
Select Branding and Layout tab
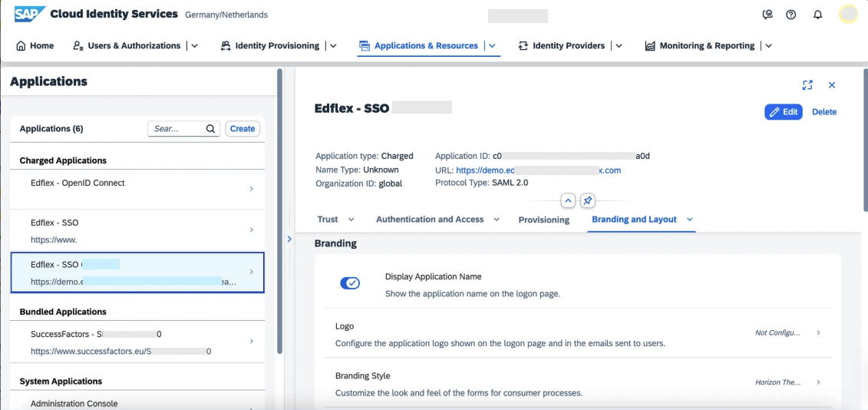coord(635,220)
